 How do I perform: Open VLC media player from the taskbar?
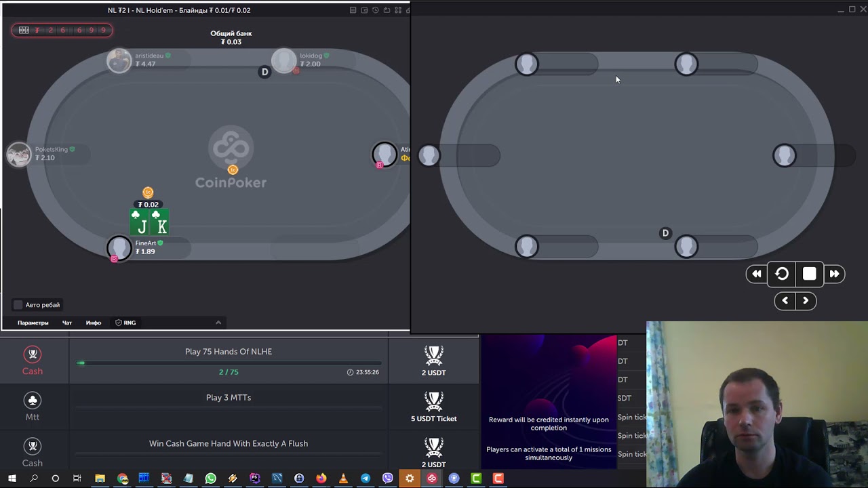343,479
